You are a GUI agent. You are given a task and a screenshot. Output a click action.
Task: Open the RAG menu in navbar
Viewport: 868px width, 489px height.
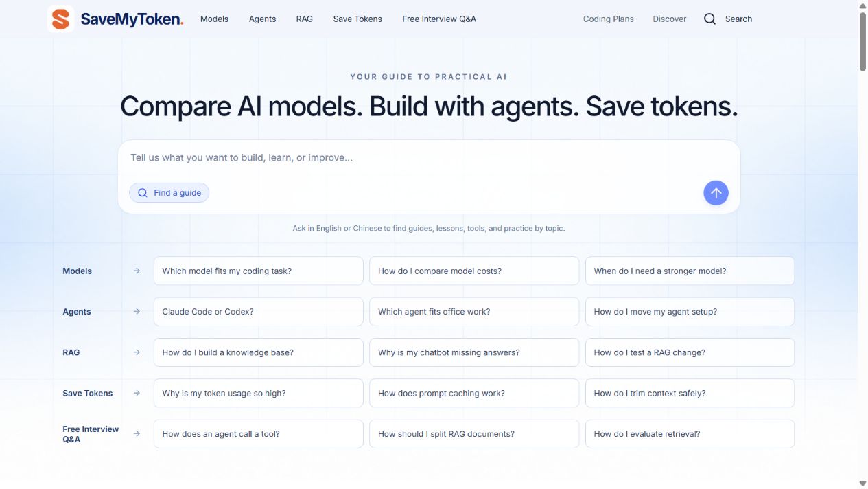305,19
